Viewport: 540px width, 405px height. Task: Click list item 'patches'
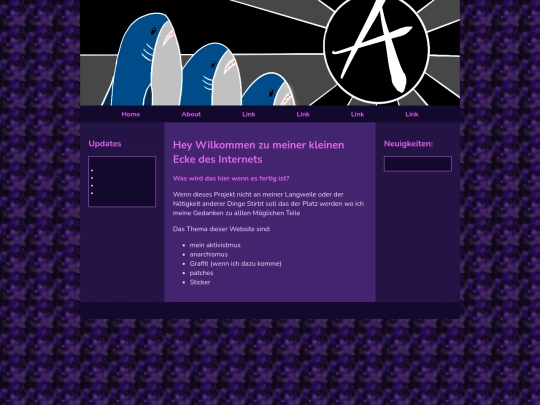[201, 273]
